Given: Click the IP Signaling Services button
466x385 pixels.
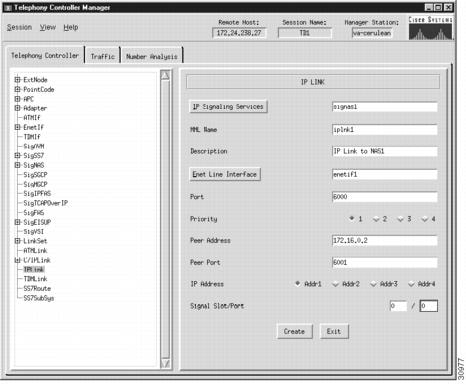Looking at the screenshot, I should click(228, 107).
